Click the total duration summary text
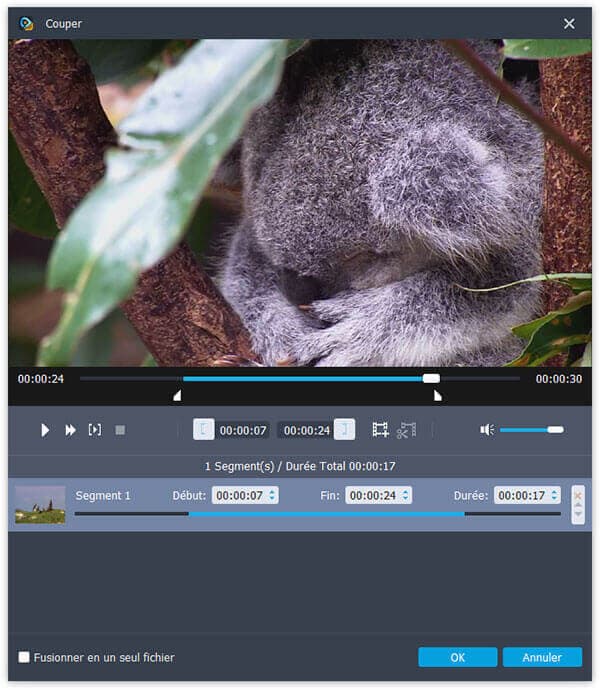This screenshot has height=690, width=600. 300,466
